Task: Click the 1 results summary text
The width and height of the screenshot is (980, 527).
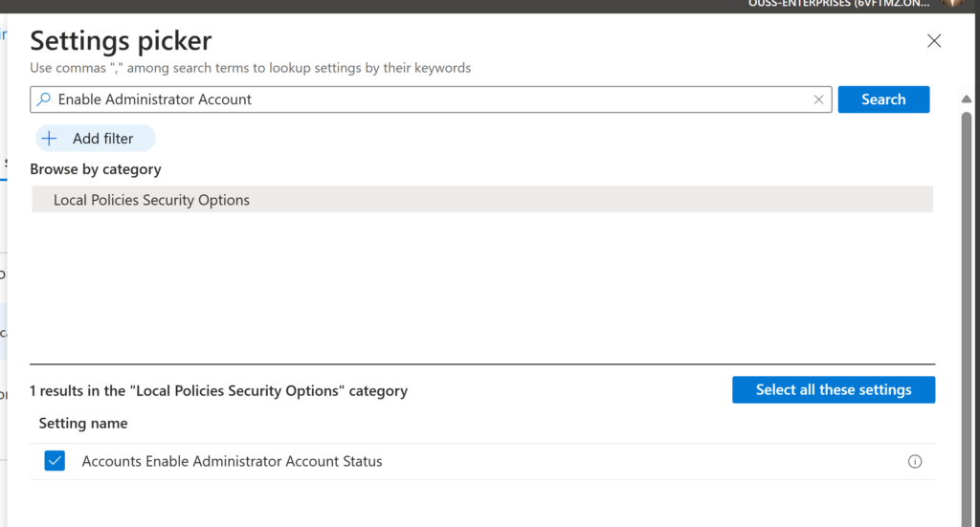Action: [x=218, y=391]
